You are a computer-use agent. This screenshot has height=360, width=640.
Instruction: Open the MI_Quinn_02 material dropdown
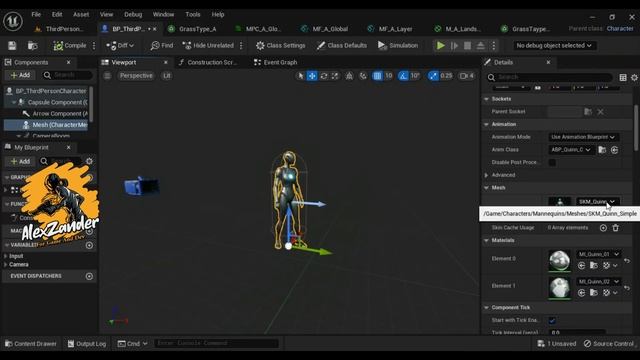(x=599, y=281)
